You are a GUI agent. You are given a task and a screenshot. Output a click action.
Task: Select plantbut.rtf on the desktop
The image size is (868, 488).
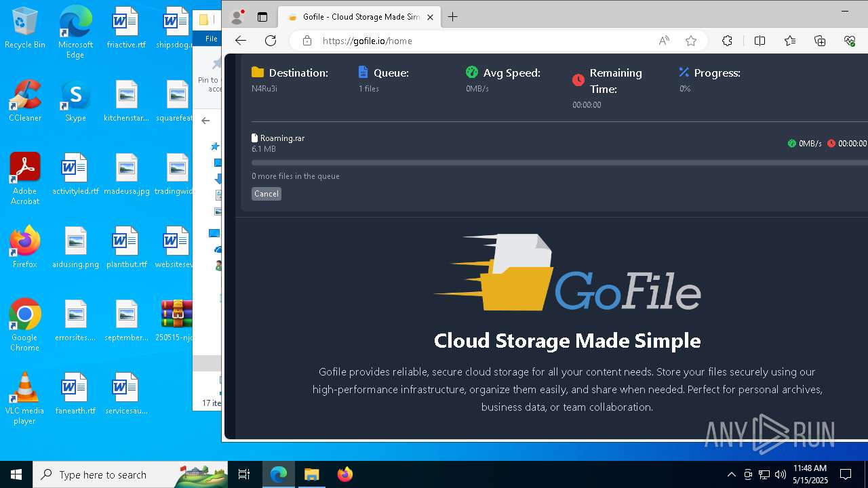point(126,247)
